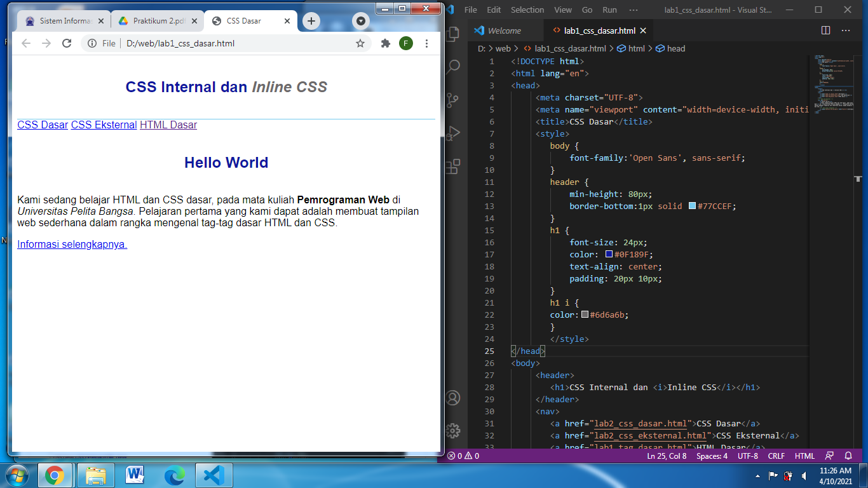Follow the Informasi selengkapnya link
The height and width of the screenshot is (488, 868).
(72, 244)
